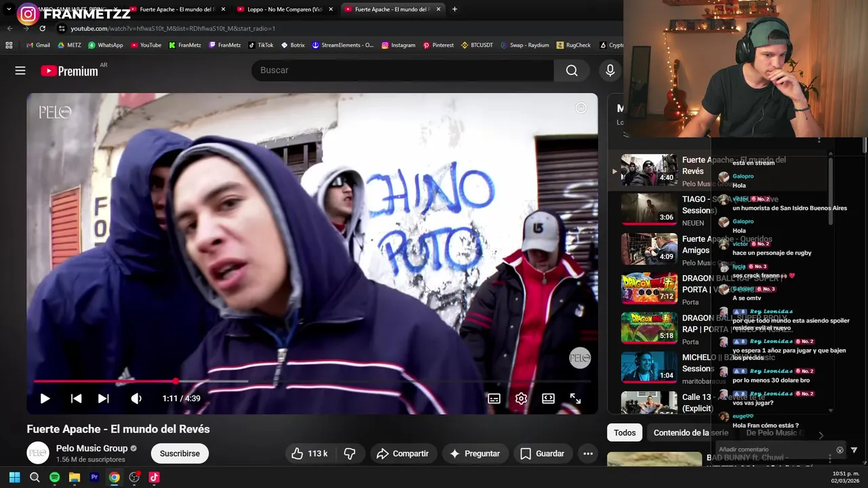The width and height of the screenshot is (868, 488).
Task: Reload the page
Action: [x=42, y=28]
